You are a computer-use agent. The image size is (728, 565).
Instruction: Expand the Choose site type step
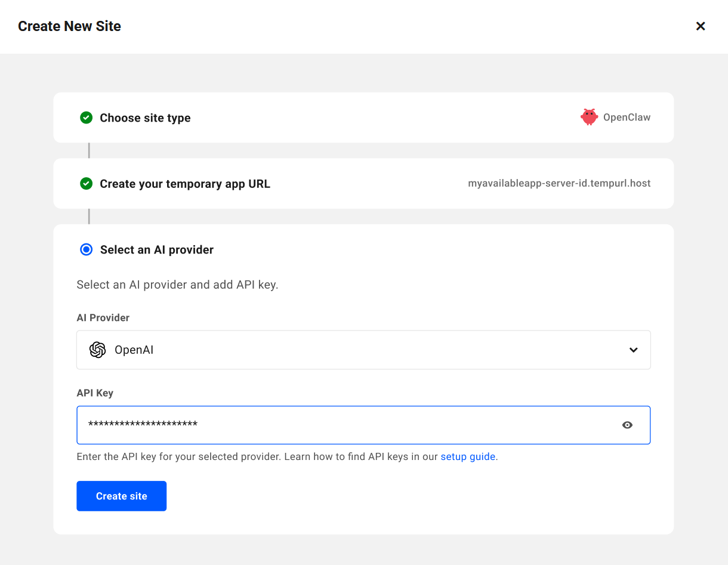point(363,118)
